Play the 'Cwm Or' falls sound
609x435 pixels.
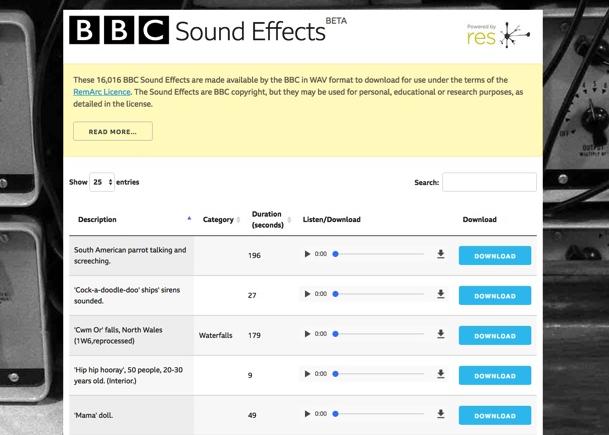tap(307, 334)
